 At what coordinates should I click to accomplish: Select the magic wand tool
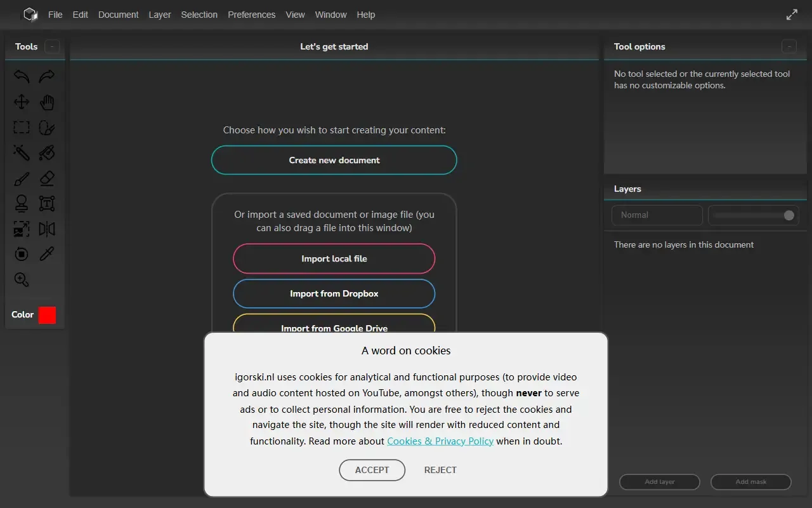tap(22, 153)
